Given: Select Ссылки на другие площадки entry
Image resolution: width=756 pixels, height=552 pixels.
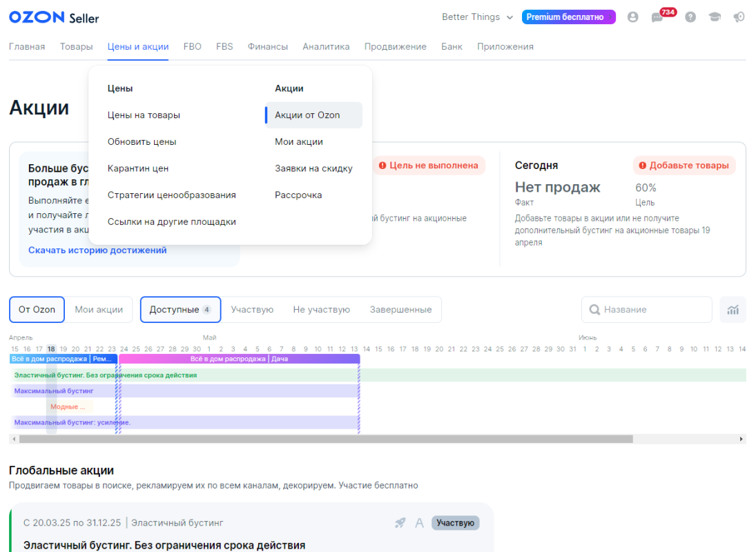Looking at the screenshot, I should coord(172,221).
